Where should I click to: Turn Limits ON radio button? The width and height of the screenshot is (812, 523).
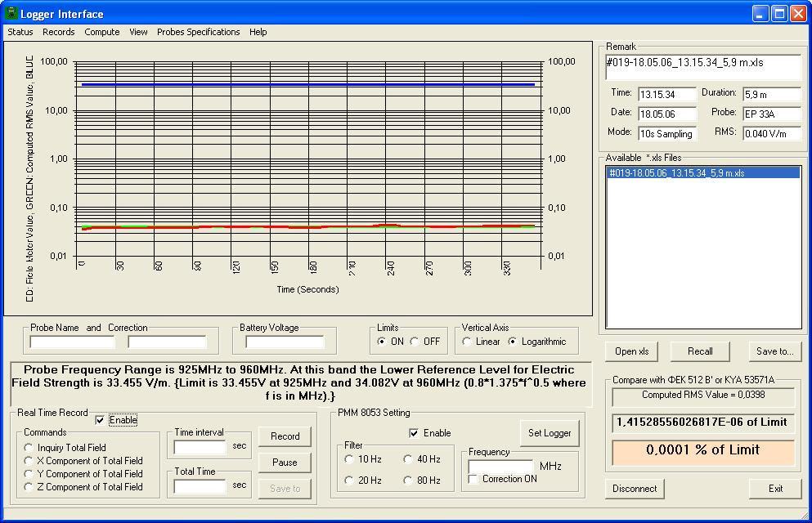coord(382,342)
